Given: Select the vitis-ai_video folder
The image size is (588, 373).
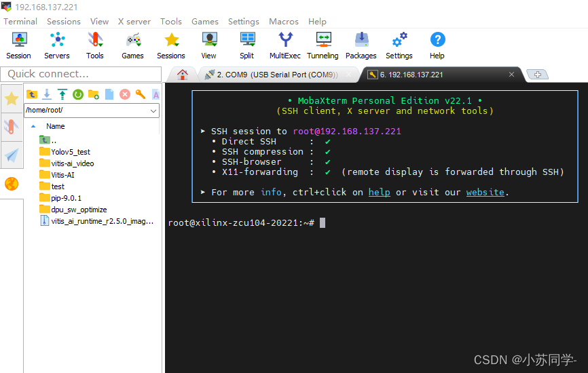Looking at the screenshot, I should pyautogui.click(x=67, y=163).
